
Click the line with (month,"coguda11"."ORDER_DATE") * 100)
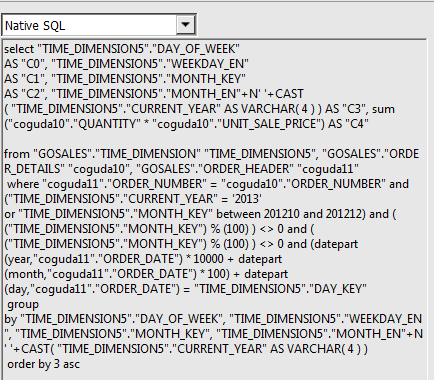146,274
